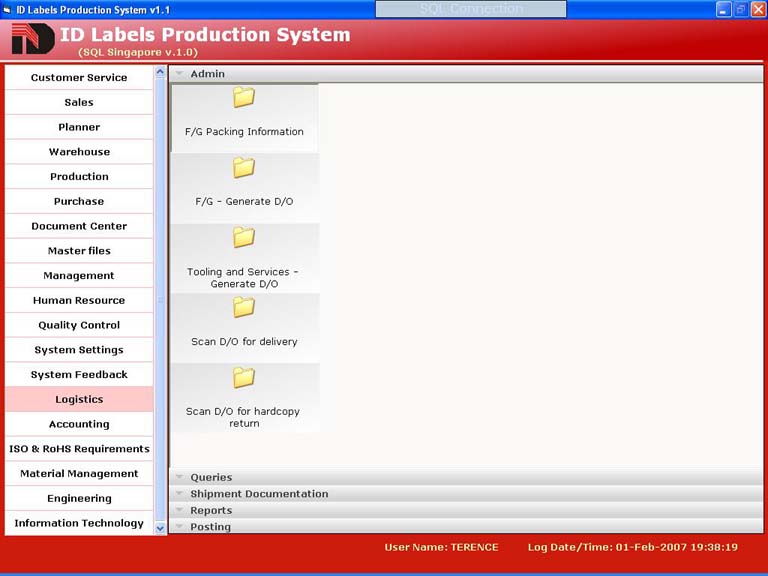768x576 pixels.
Task: Expand the Reports section
Action: [211, 511]
